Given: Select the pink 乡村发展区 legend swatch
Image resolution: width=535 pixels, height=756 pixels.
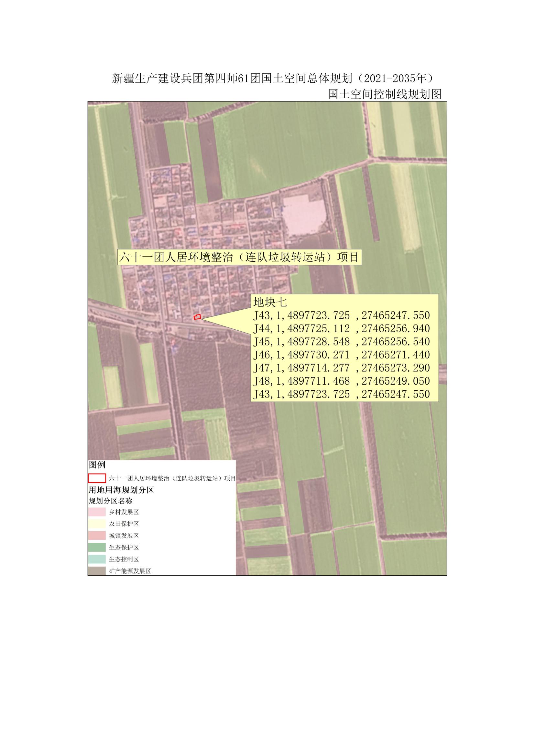Looking at the screenshot, I should pos(97,512).
